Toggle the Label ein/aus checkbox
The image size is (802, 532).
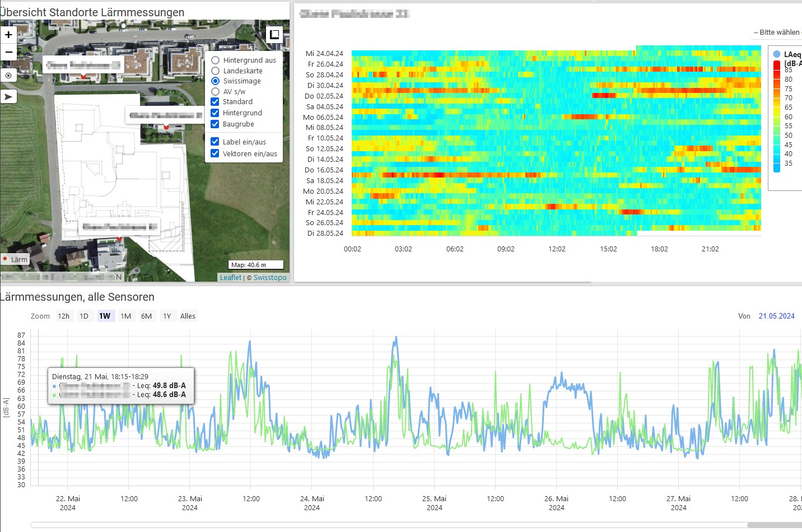tap(215, 142)
